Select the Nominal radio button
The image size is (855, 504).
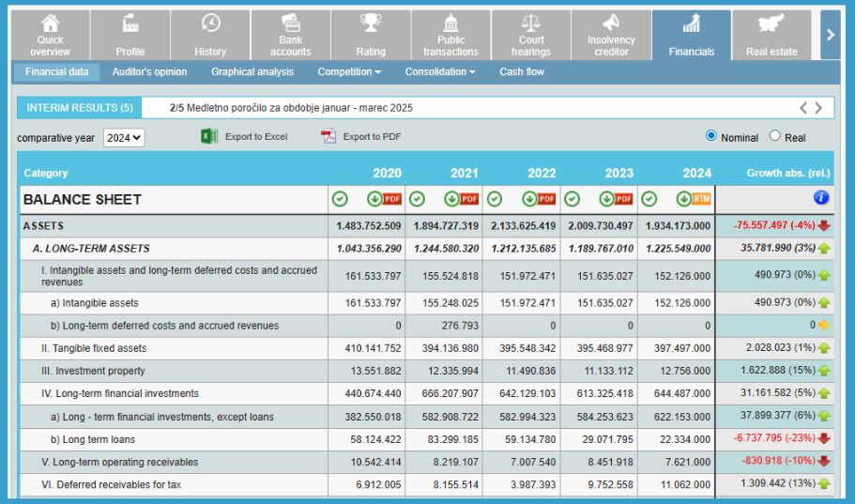coord(711,136)
